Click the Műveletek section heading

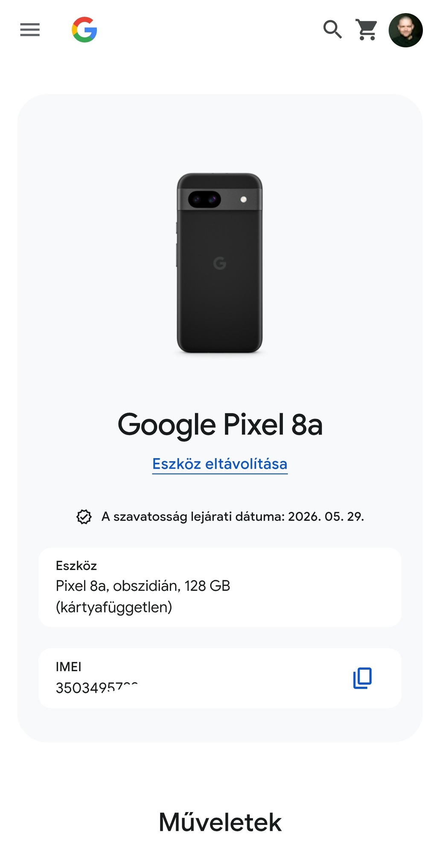pyautogui.click(x=220, y=822)
